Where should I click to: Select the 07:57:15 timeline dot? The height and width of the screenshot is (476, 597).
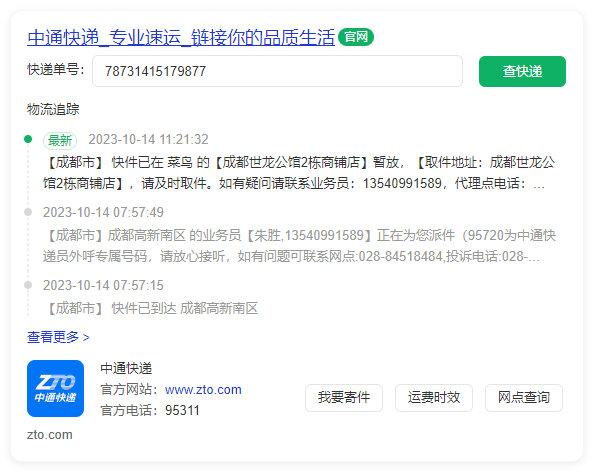click(x=28, y=285)
